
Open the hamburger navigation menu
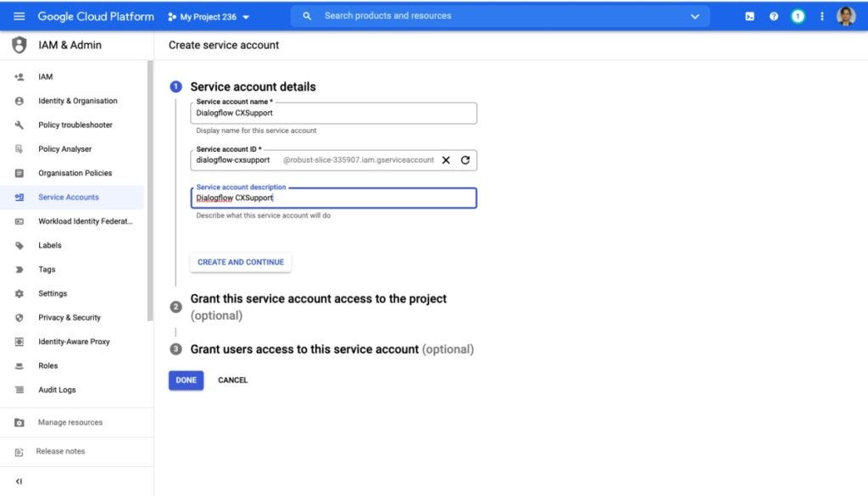(x=19, y=16)
